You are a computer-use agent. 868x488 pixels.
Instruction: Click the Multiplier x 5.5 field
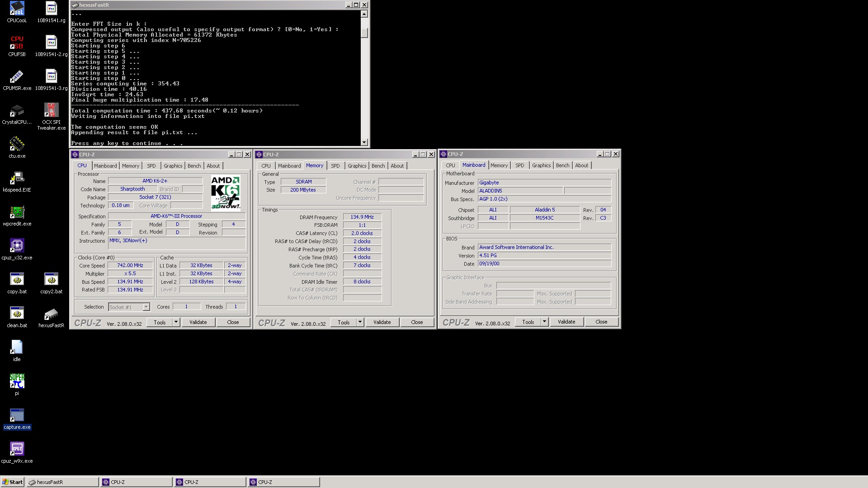[130, 274]
